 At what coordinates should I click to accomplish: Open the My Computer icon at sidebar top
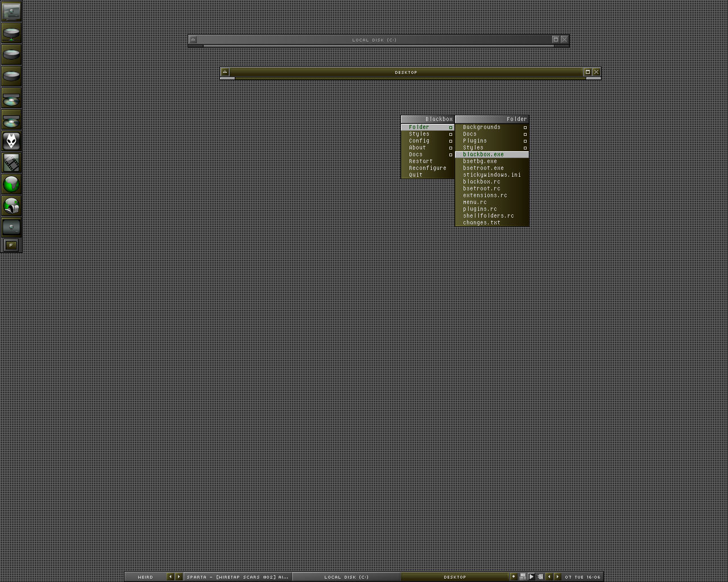(x=11, y=11)
